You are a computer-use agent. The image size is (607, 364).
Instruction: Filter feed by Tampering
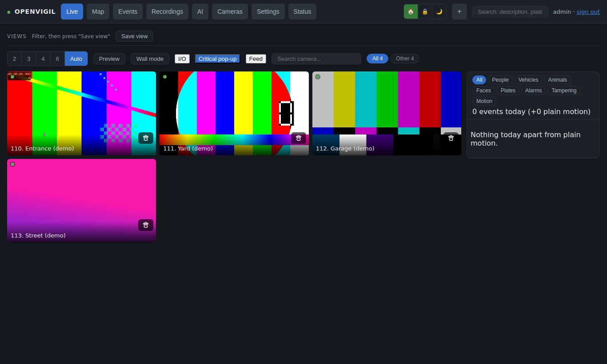pos(564,91)
